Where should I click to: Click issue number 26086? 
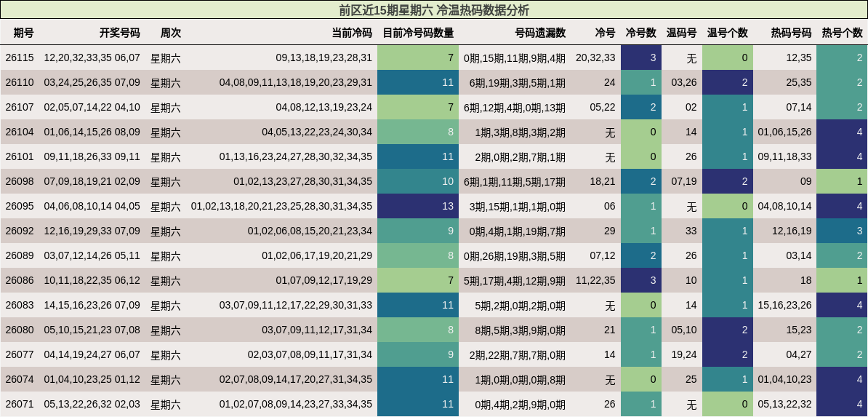tap(20, 281)
